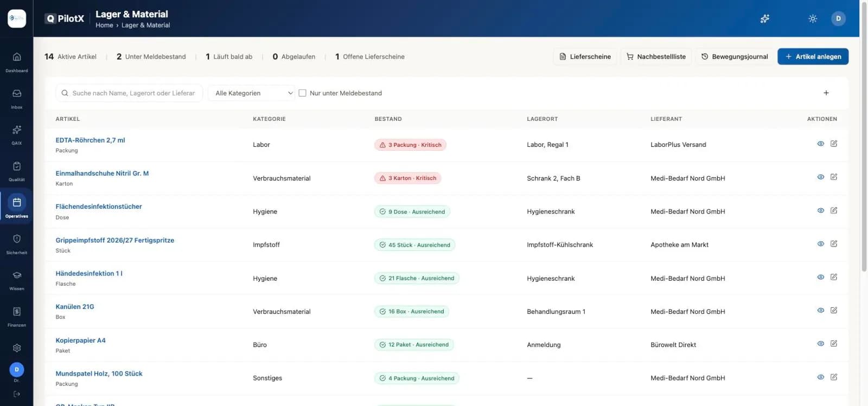Screen dimensions: 868x406
Task: Click the AI sparkle icon in header
Action: [x=765, y=18]
